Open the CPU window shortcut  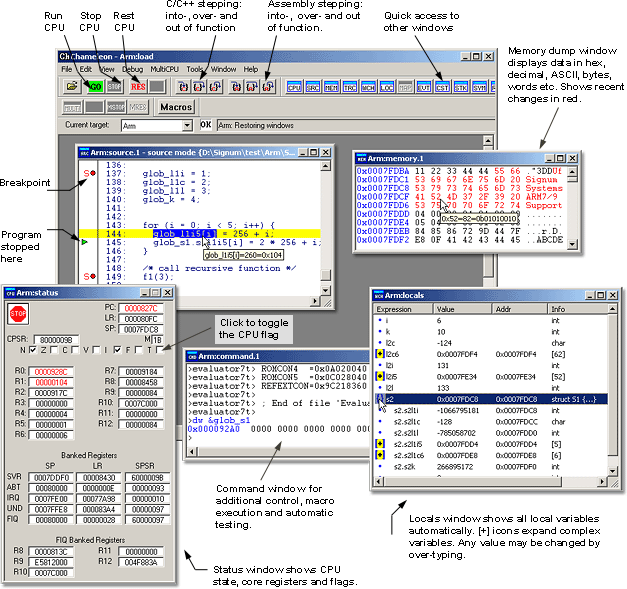tap(294, 87)
